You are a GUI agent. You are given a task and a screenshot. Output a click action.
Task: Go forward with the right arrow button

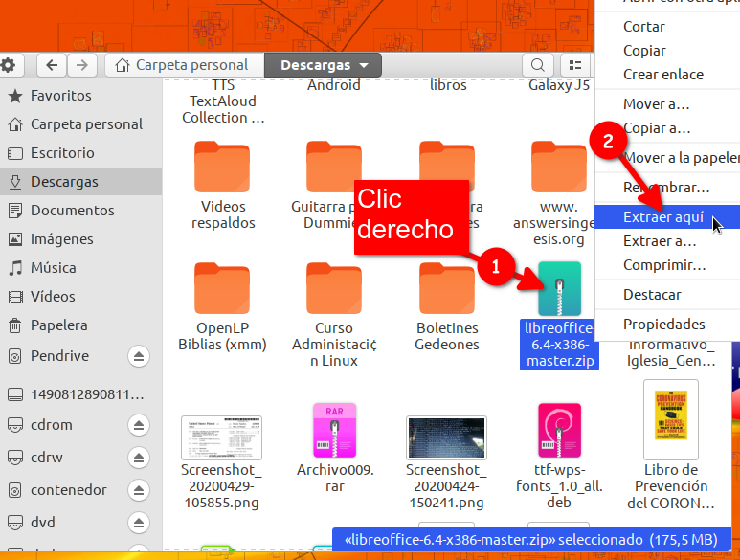pyautogui.click(x=81, y=65)
